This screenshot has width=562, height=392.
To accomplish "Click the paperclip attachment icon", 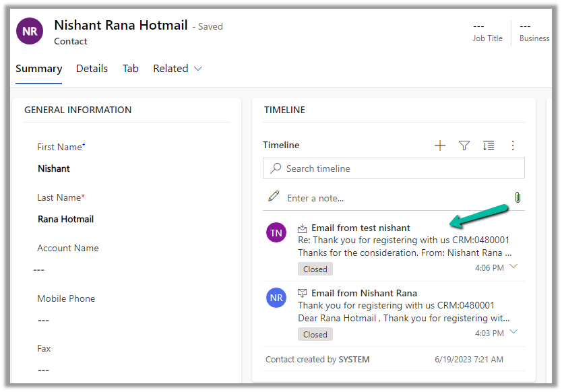I will (518, 197).
